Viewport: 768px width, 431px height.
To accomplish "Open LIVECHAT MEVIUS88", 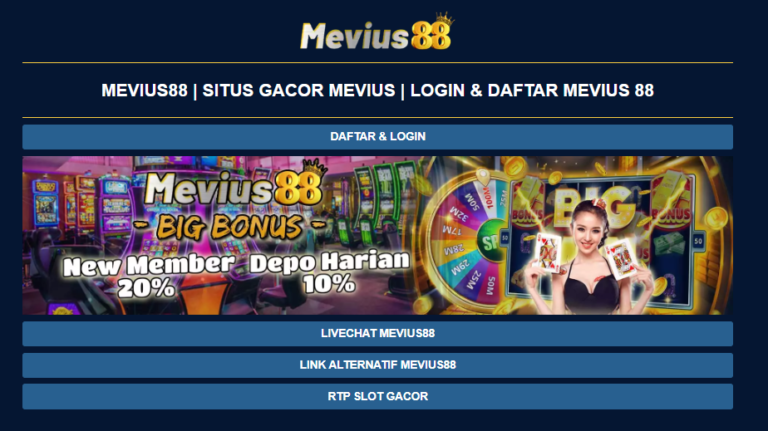I will click(378, 334).
